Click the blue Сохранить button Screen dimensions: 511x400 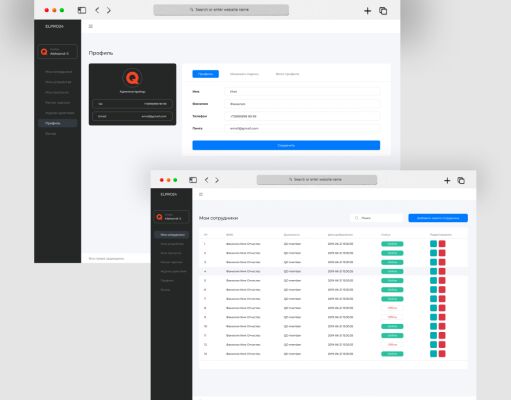coord(286,145)
